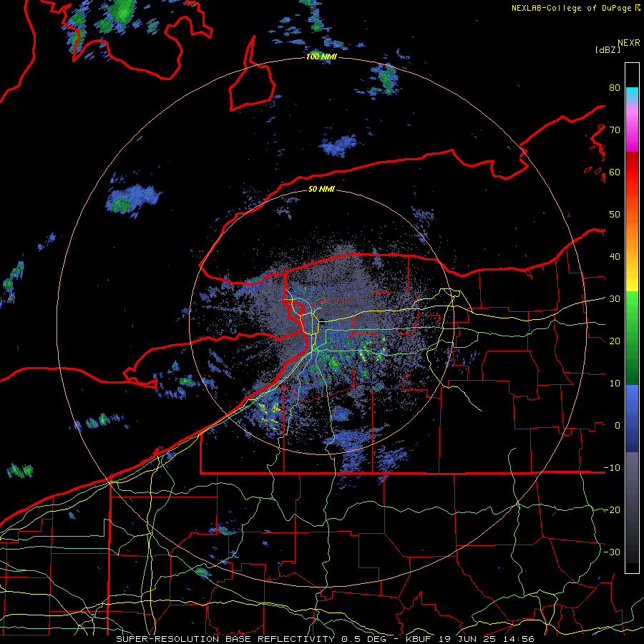This screenshot has width=644, height=644.
Task: Click the 70 value on the dBZ scale
Action: [615, 130]
